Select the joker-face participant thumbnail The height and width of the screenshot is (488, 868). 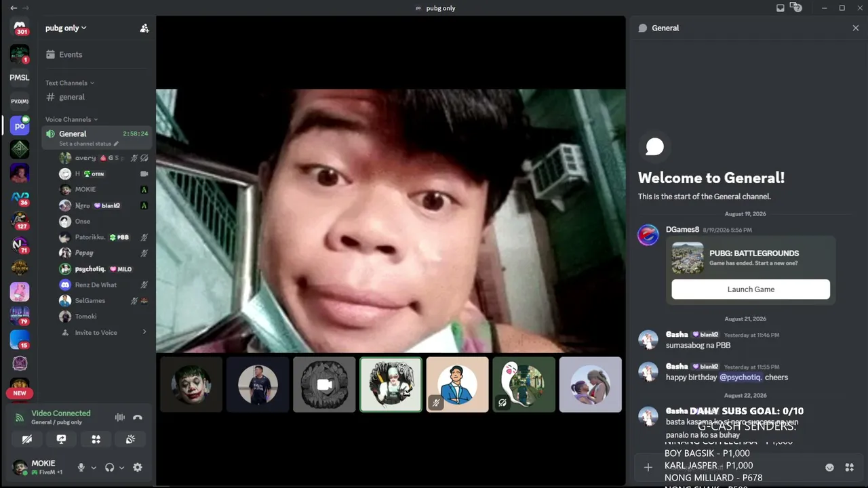coord(191,384)
